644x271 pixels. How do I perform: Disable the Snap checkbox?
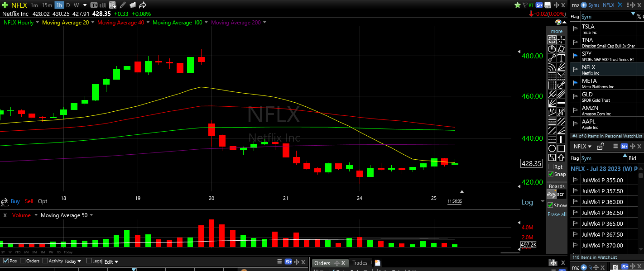click(x=551, y=174)
